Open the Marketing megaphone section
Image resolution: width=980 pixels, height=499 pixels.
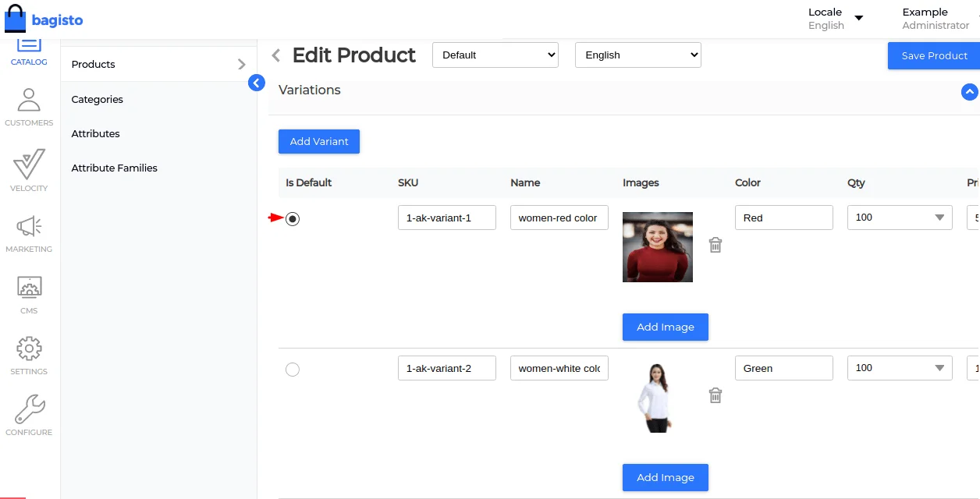click(29, 234)
